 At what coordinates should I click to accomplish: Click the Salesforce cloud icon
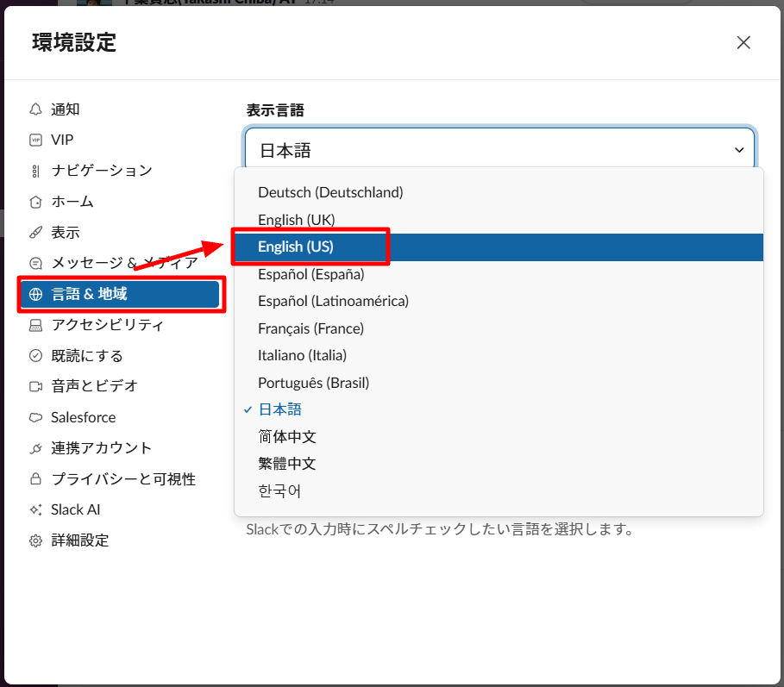pyautogui.click(x=35, y=417)
